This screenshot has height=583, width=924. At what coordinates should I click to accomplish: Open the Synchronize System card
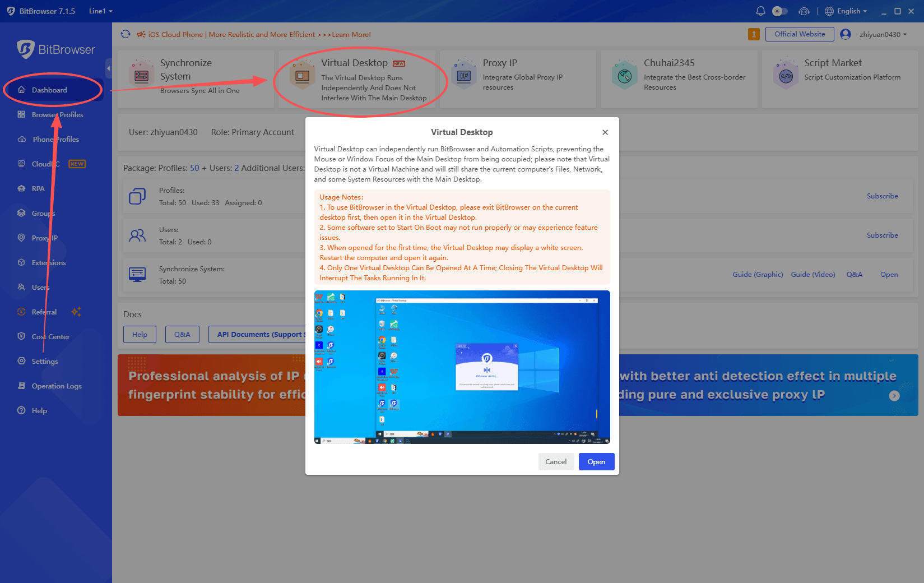(x=196, y=78)
